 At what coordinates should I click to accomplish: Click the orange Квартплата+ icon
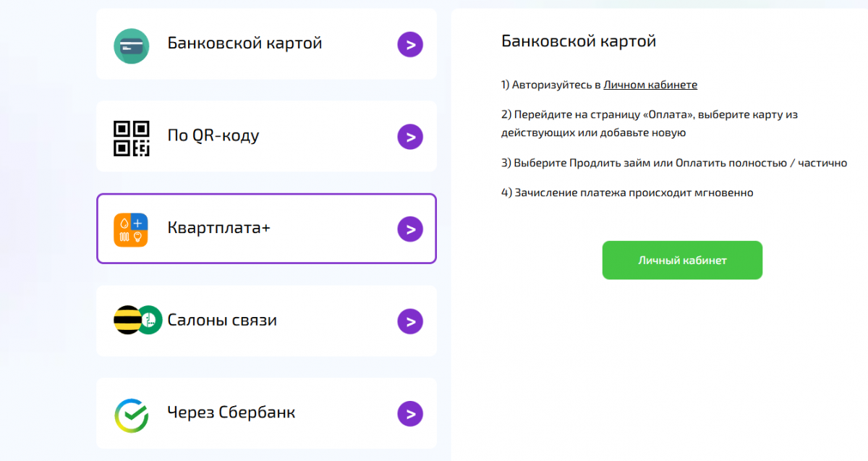pyautogui.click(x=131, y=229)
